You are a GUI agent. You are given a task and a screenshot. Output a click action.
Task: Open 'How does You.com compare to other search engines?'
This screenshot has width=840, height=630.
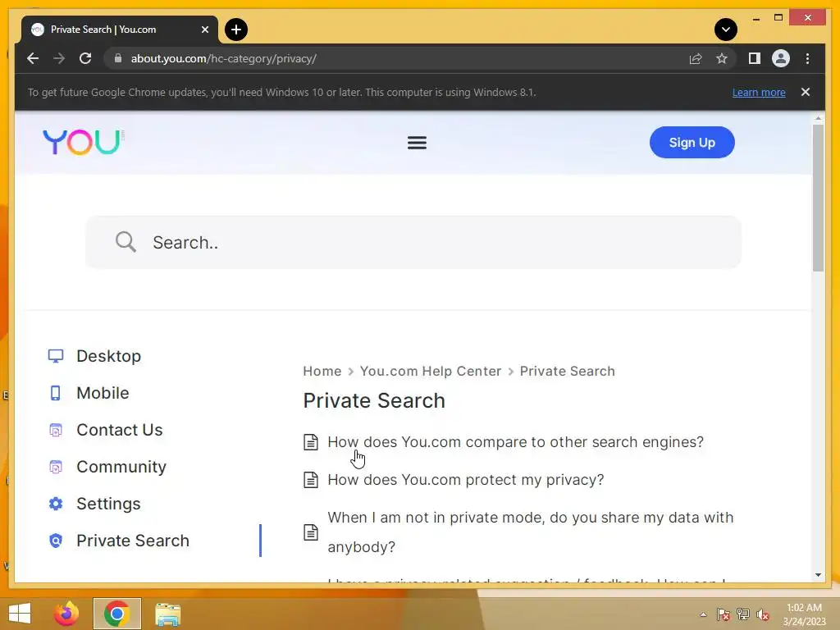point(515,442)
